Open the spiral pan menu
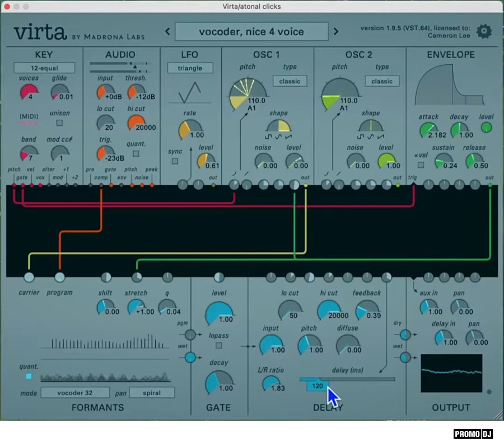The width and height of the screenshot is (504, 446). [x=152, y=393]
